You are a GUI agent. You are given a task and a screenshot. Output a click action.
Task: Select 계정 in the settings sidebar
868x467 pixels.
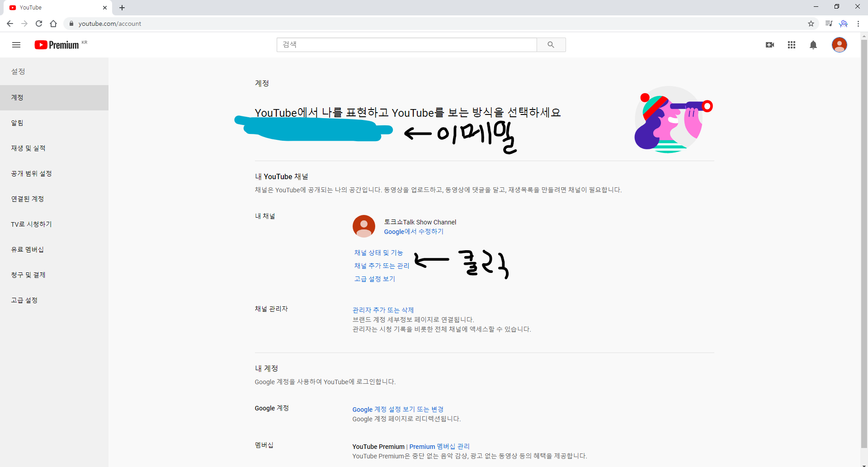(x=54, y=98)
